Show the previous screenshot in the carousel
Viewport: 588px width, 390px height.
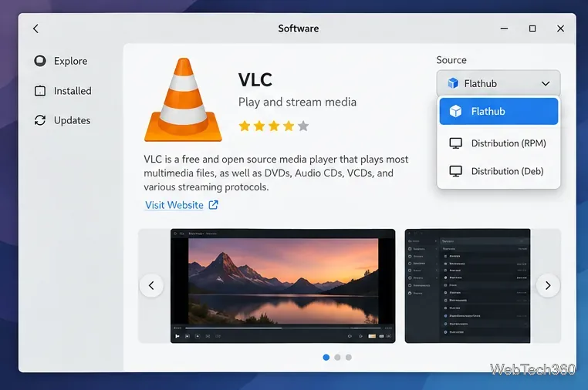point(151,285)
